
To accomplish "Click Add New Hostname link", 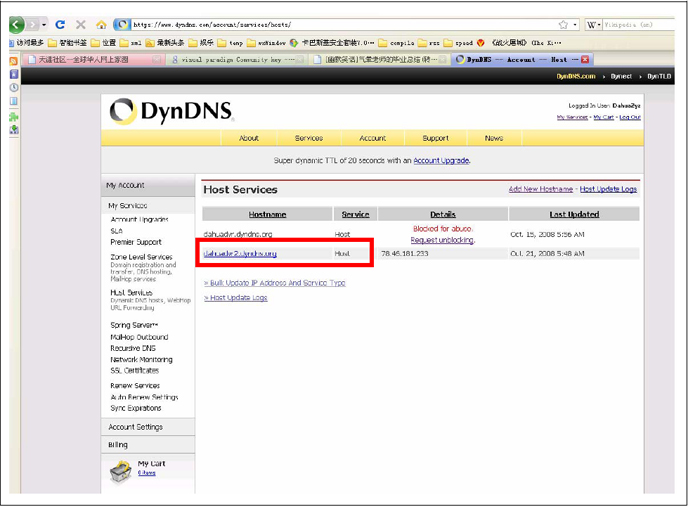I will [x=541, y=189].
